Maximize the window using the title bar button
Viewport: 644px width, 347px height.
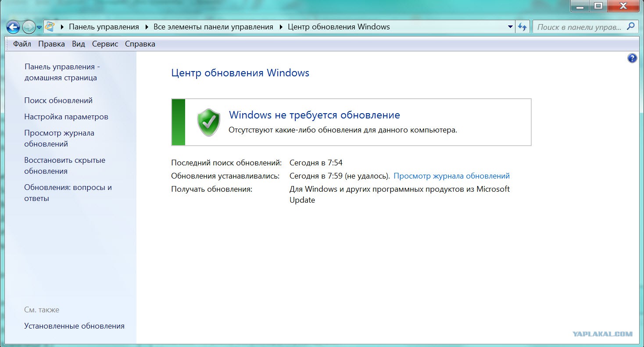[597, 6]
